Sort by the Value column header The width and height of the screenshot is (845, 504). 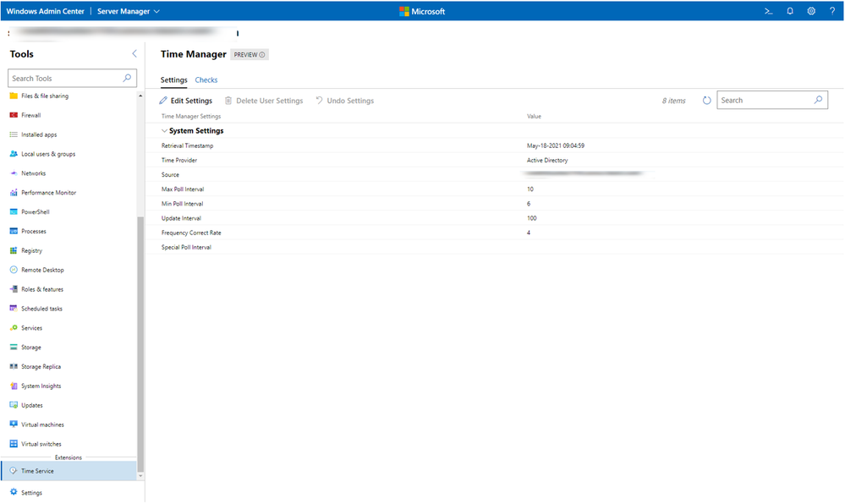(x=534, y=117)
